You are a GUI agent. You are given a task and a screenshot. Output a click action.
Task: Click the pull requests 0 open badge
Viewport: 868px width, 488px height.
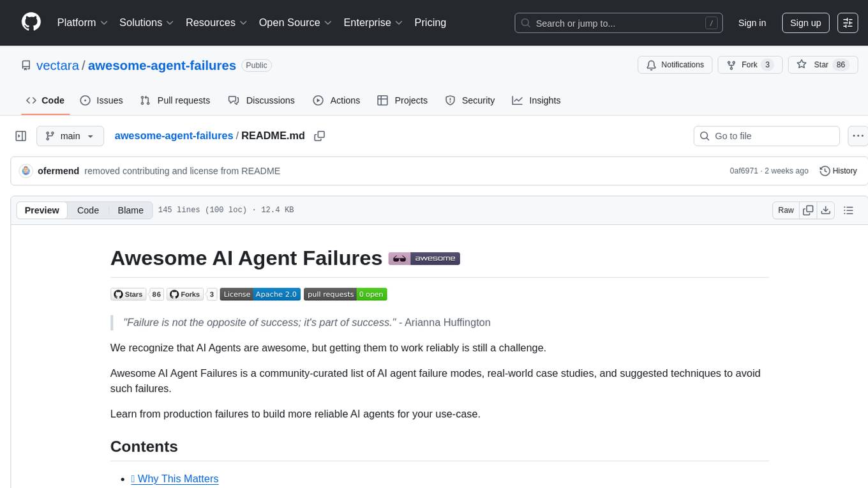coord(345,294)
